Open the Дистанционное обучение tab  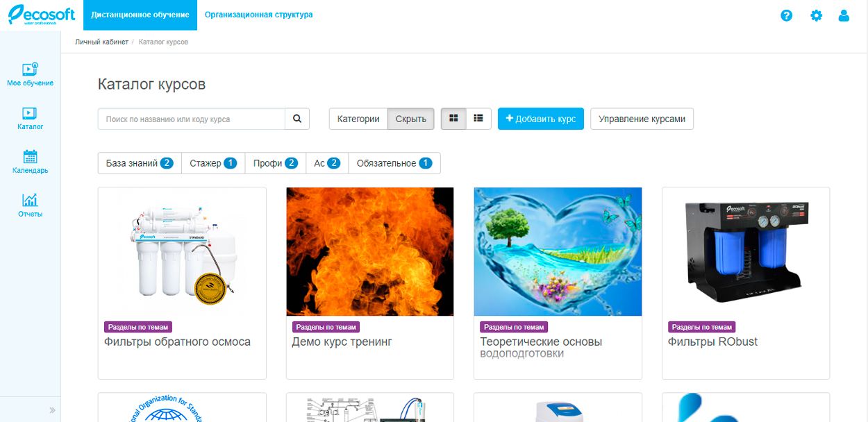(x=140, y=15)
